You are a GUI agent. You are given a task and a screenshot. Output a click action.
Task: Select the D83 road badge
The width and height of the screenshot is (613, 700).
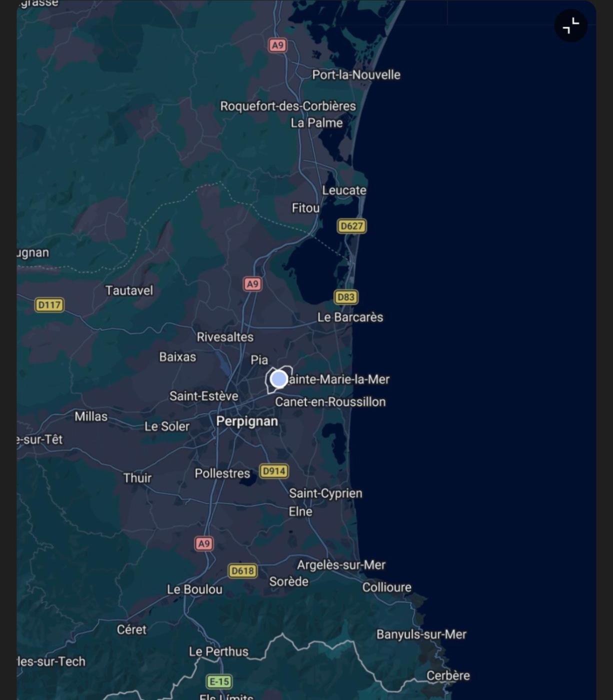tap(345, 297)
